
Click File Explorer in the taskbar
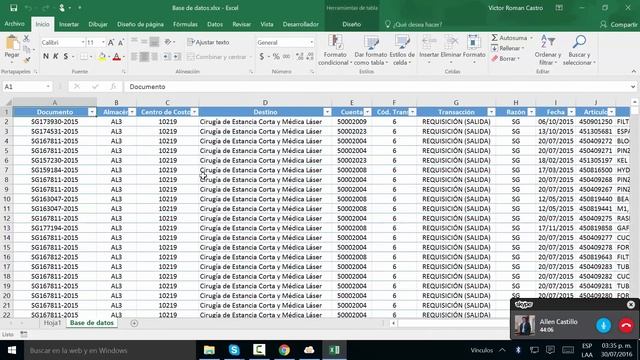pos(209,350)
